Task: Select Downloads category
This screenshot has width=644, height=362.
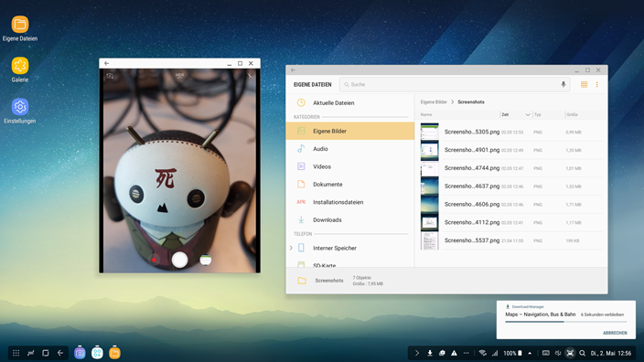Action: [x=350, y=220]
